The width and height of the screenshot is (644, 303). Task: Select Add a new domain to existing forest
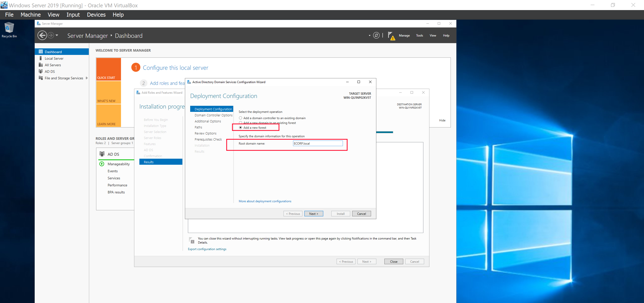point(240,123)
